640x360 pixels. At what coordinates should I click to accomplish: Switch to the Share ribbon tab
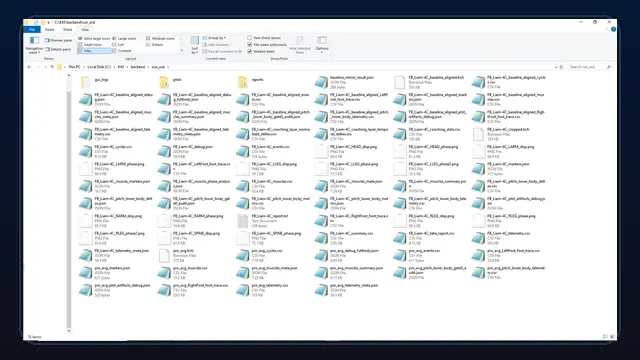coord(67,29)
